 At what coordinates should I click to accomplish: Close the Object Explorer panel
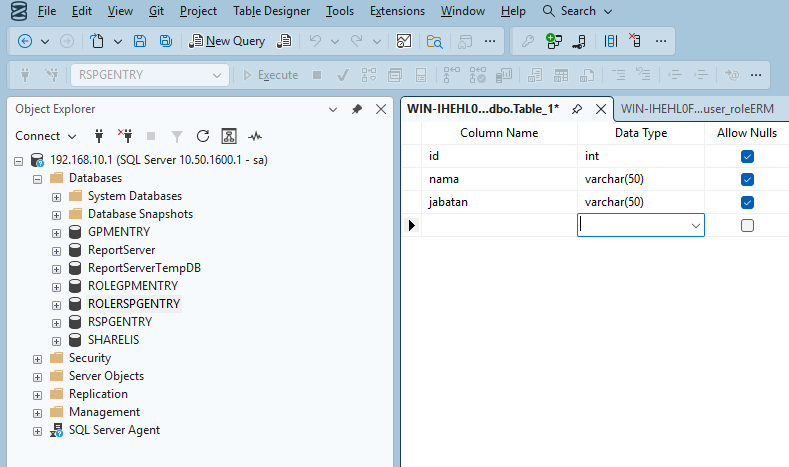[x=381, y=109]
